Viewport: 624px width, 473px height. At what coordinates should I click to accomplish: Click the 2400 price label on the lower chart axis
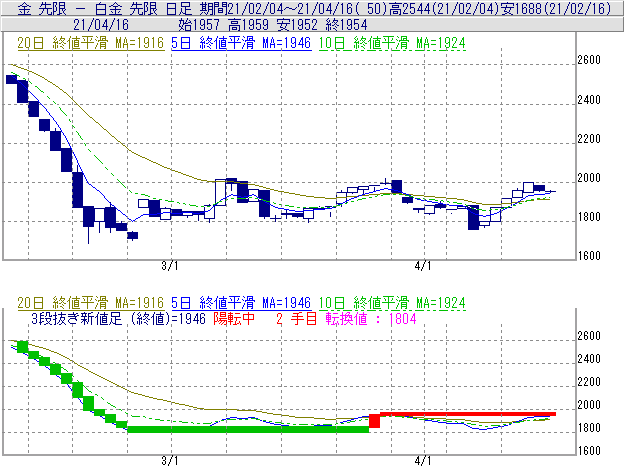pyautogui.click(x=589, y=359)
